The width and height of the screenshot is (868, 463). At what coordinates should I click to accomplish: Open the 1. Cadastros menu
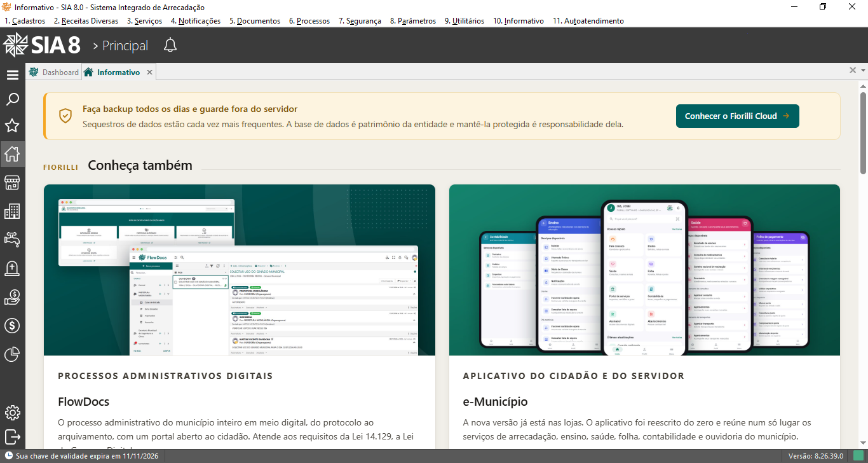tap(25, 21)
